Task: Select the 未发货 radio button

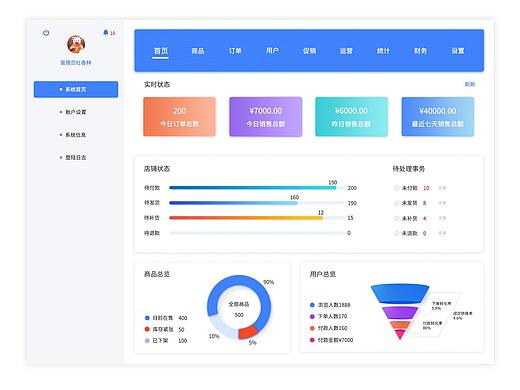Action: (397, 203)
